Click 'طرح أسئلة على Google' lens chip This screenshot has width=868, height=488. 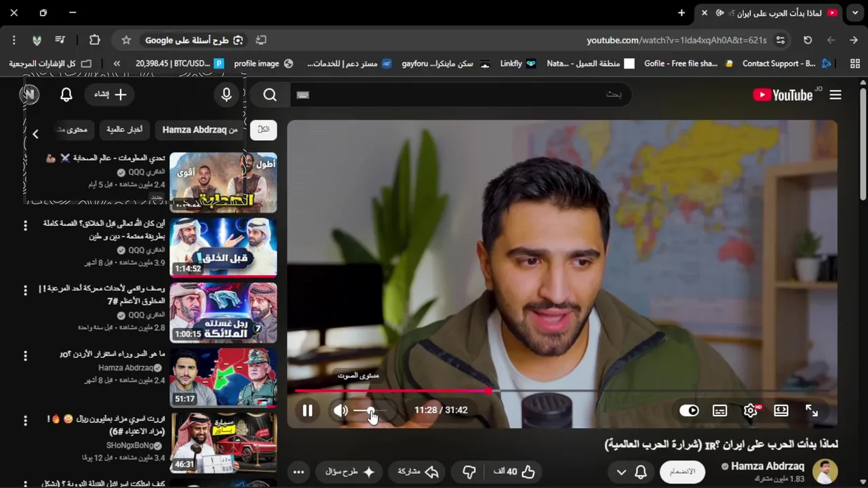click(194, 40)
